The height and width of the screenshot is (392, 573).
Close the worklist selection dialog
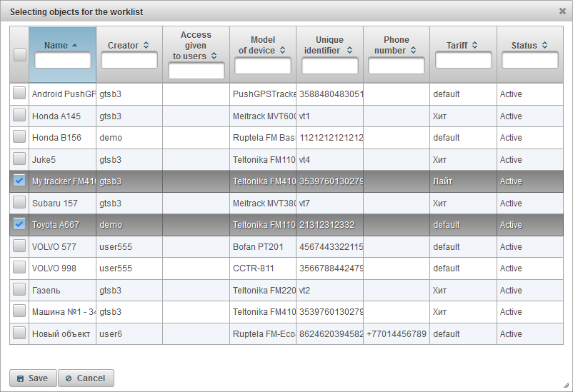[562, 11]
